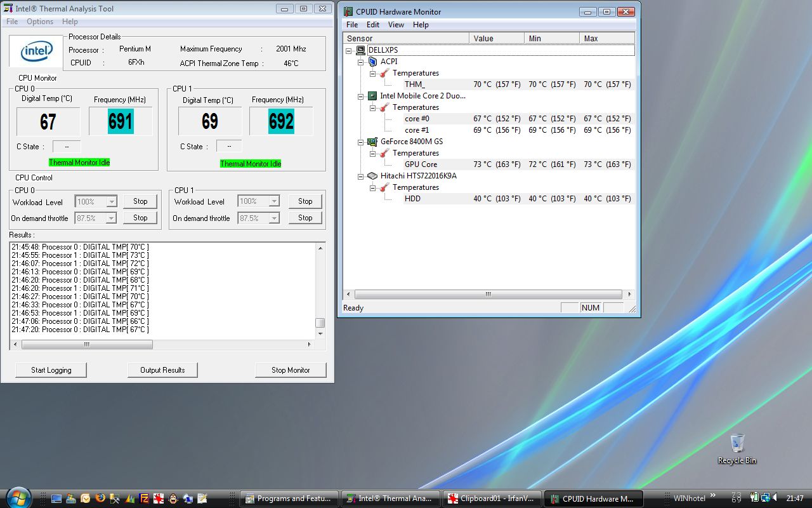The width and height of the screenshot is (812, 508).
Task: Select the GPU Core sensor row
Action: pos(519,164)
